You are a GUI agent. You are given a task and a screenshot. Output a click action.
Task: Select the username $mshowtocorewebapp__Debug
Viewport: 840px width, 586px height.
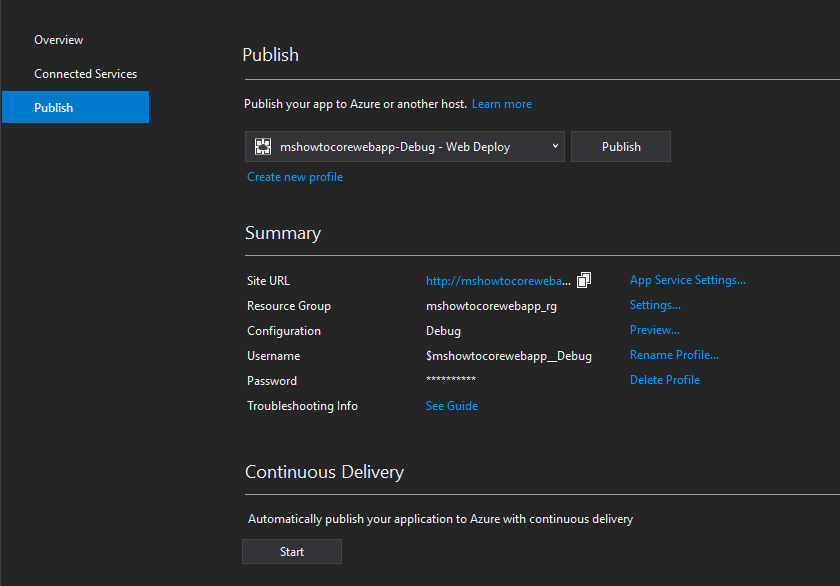tap(509, 356)
